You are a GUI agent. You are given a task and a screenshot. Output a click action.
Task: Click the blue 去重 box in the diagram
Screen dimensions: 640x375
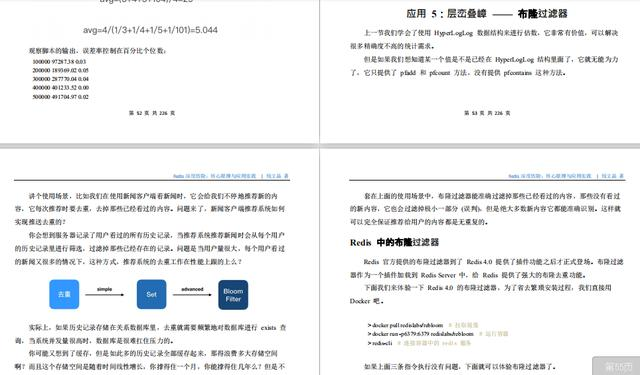coord(64,294)
